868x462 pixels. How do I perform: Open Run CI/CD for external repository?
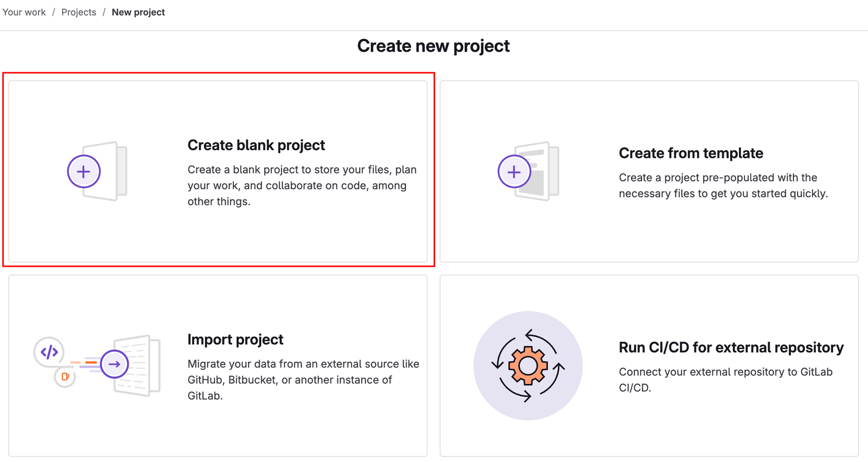731,348
